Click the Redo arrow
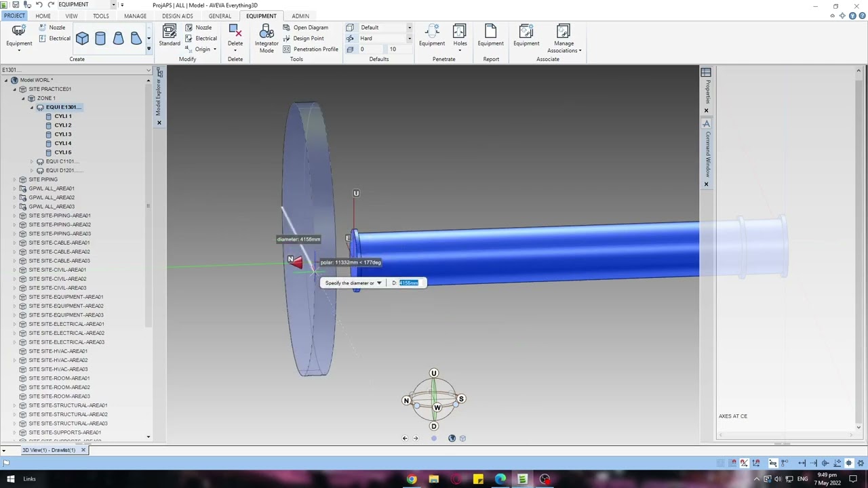The width and height of the screenshot is (868, 488). (51, 5)
